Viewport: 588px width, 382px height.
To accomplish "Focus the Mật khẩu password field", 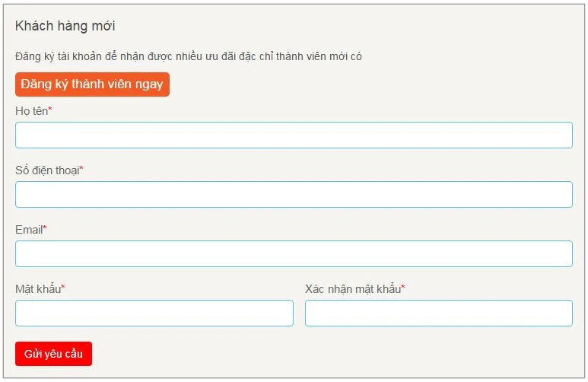I will click(x=154, y=314).
